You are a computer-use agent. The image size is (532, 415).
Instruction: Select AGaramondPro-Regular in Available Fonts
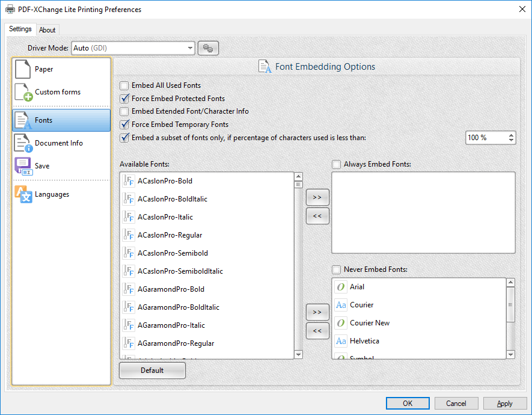tap(207, 343)
